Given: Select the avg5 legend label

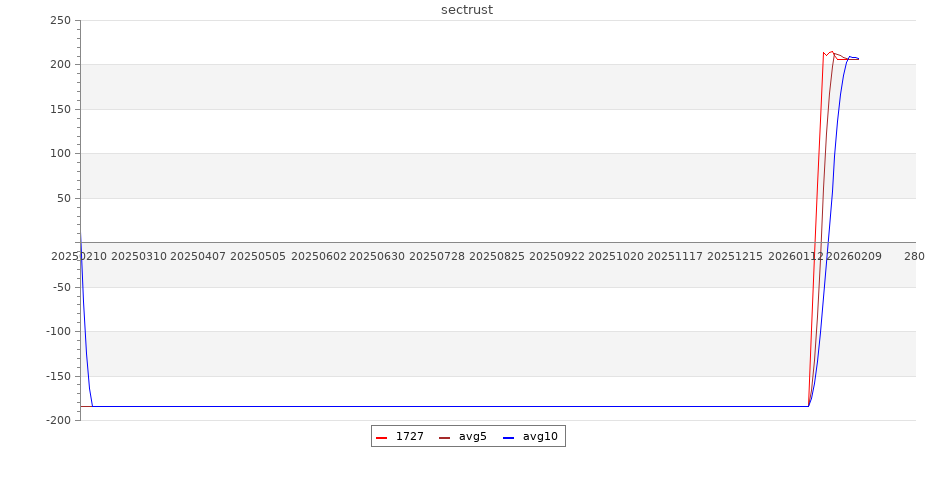Looking at the screenshot, I should click(473, 436).
